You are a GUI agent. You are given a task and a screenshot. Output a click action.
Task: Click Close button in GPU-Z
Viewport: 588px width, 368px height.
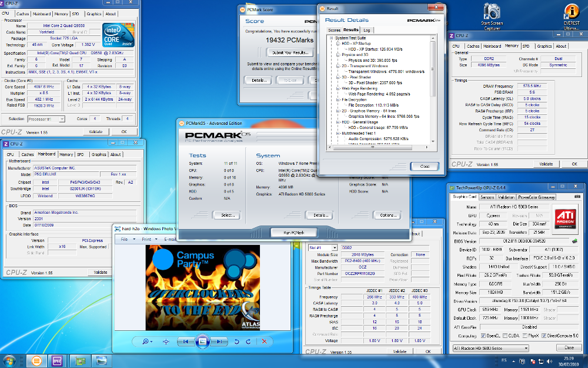click(569, 348)
